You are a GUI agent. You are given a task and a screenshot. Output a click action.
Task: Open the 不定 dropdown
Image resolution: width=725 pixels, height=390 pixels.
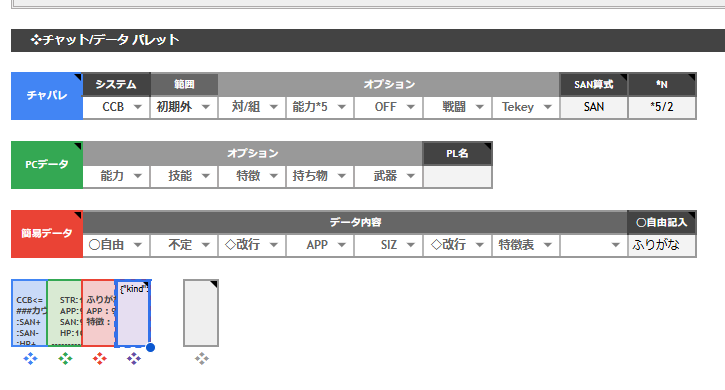(x=206, y=245)
